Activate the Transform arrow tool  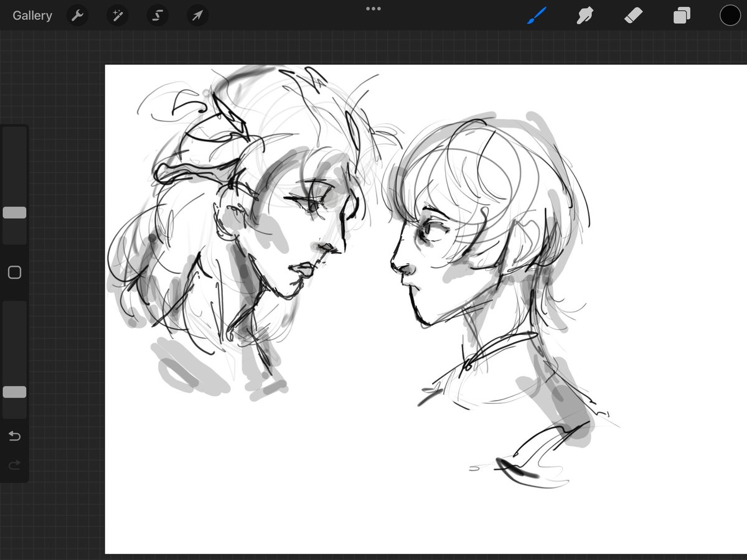[197, 16]
